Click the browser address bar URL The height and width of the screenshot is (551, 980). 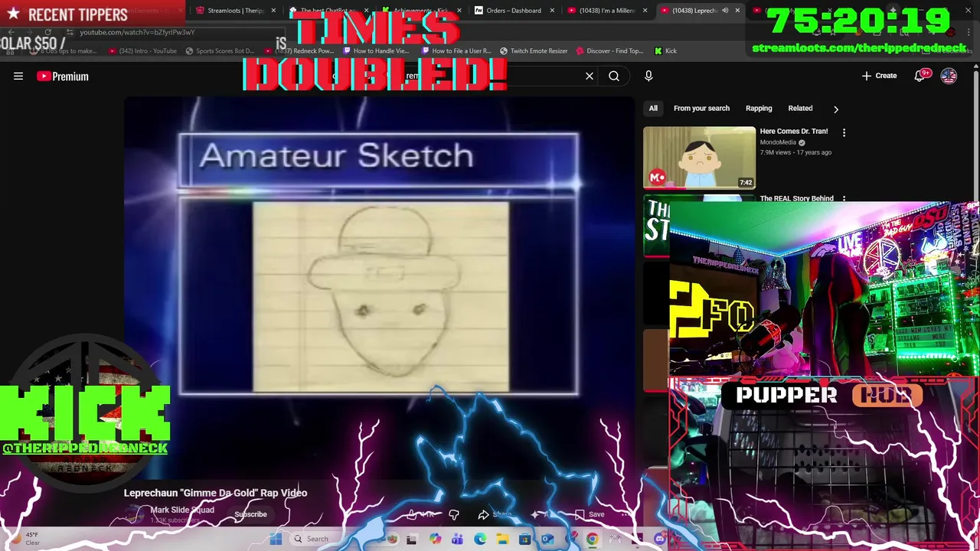(138, 32)
